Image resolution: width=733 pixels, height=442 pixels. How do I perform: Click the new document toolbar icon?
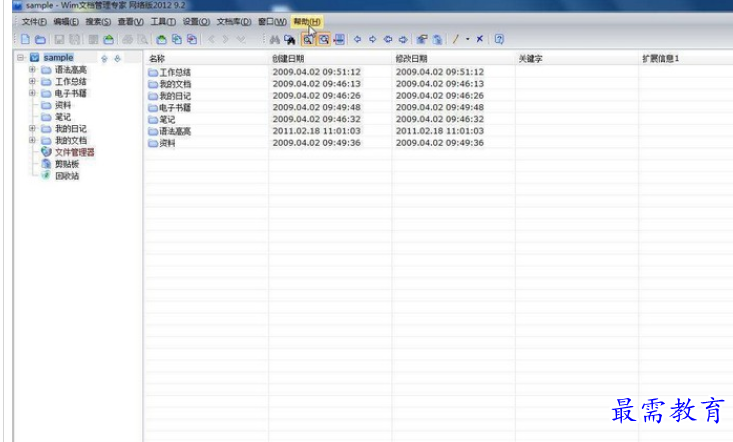(x=25, y=40)
